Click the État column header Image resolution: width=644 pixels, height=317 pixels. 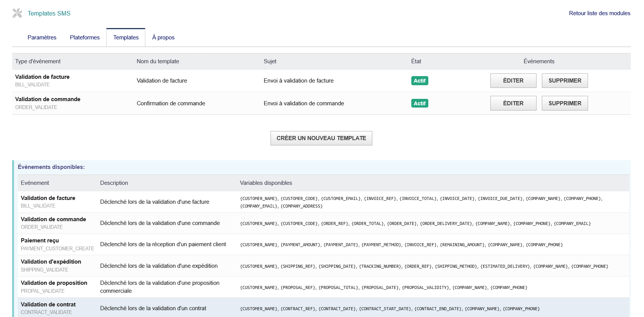pos(416,61)
